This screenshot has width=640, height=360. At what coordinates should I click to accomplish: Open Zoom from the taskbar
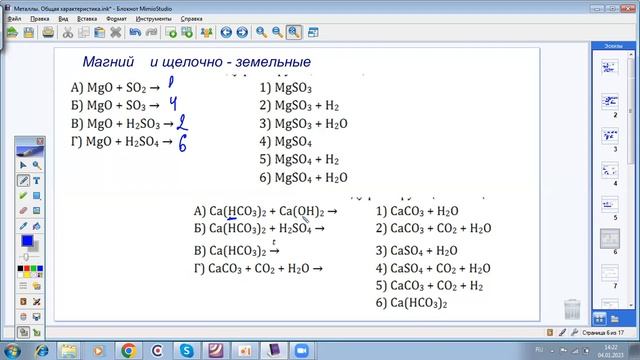[302, 351]
